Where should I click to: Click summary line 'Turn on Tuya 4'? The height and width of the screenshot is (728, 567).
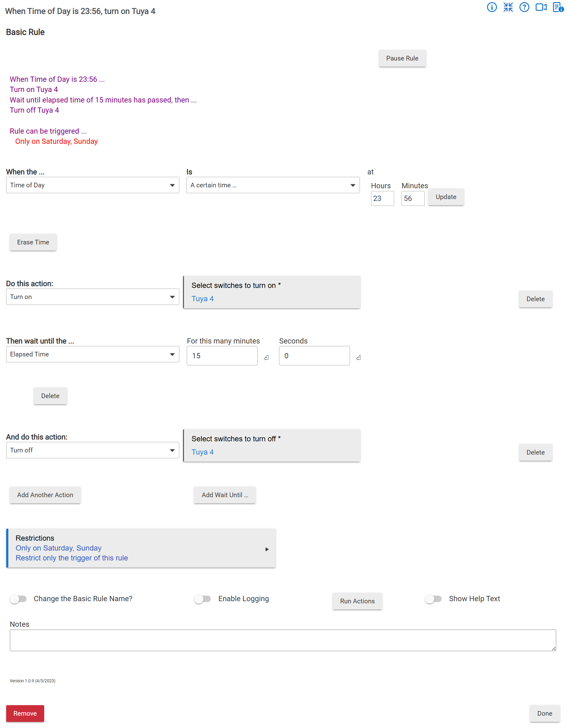point(34,89)
